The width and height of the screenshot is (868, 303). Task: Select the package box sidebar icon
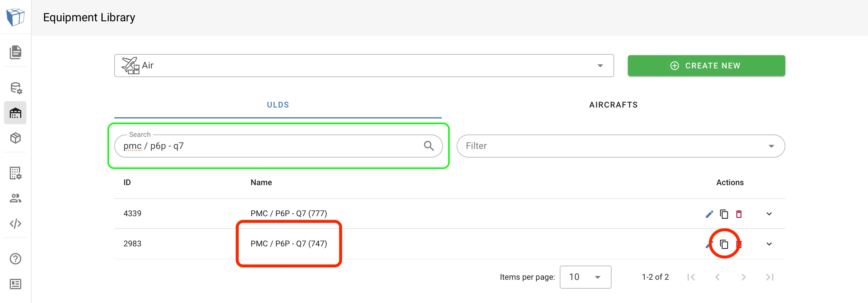pyautogui.click(x=16, y=138)
